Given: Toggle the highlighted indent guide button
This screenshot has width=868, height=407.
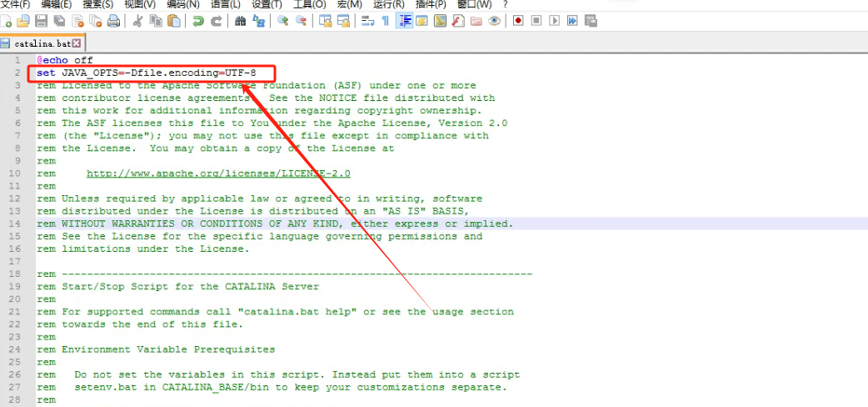Looking at the screenshot, I should (x=405, y=21).
